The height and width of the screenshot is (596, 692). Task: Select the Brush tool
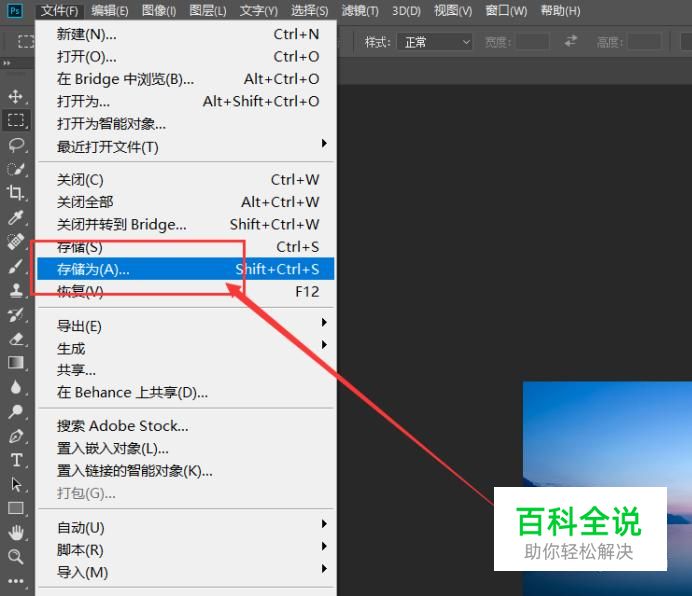point(16,266)
